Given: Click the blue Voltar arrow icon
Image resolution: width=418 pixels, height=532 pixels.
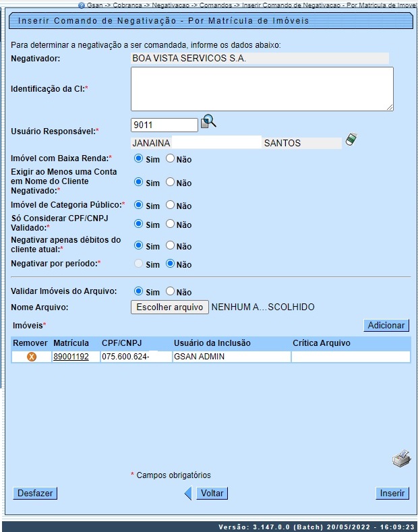Looking at the screenshot, I should [x=189, y=494].
